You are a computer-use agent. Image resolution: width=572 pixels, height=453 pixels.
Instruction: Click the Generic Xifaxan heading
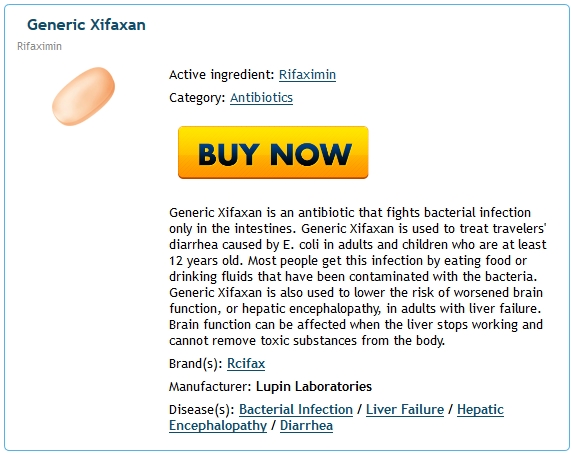pos(86,25)
